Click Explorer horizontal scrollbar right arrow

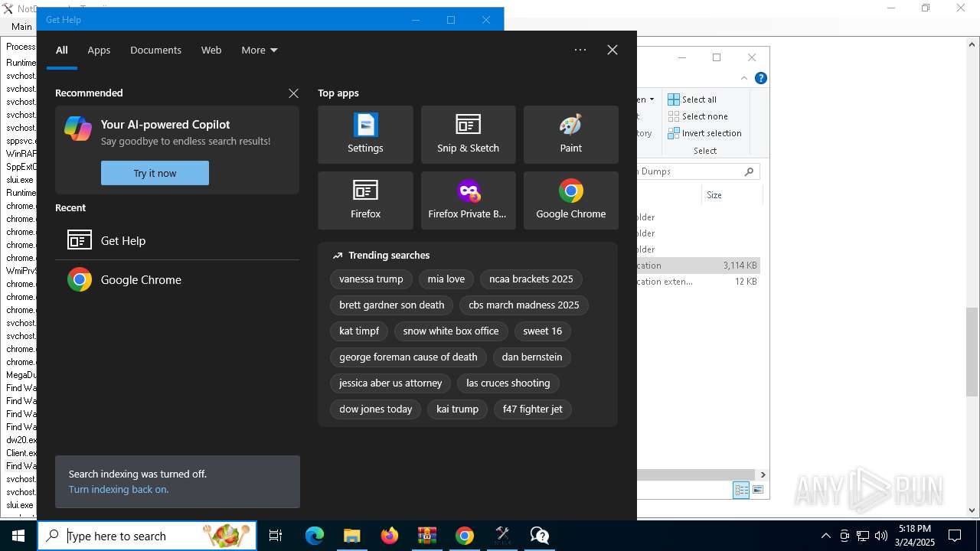[x=763, y=474]
